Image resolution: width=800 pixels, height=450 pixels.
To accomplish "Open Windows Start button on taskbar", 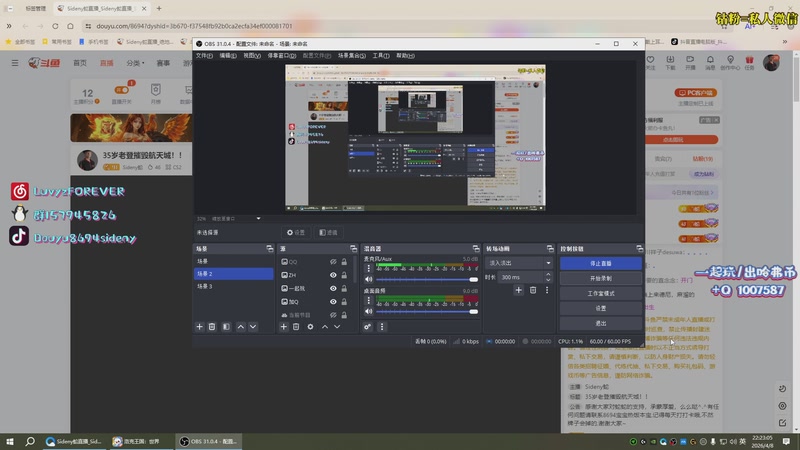I will point(10,441).
